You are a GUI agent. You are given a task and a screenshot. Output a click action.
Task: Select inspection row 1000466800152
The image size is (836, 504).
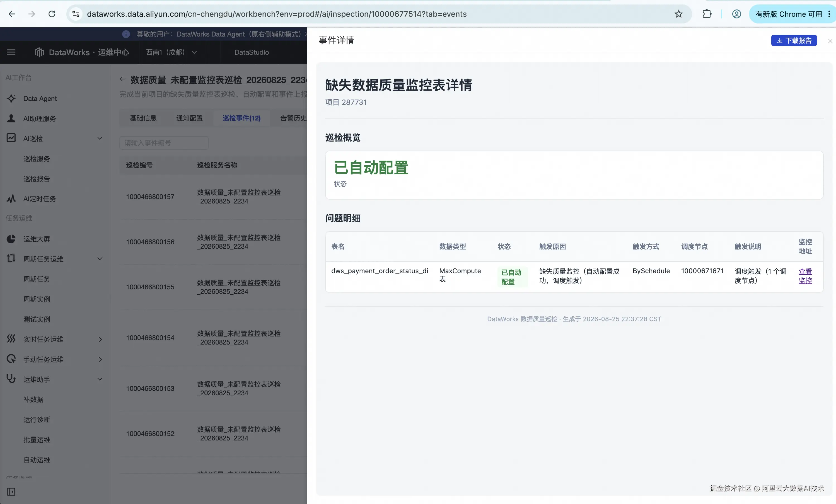pyautogui.click(x=213, y=433)
